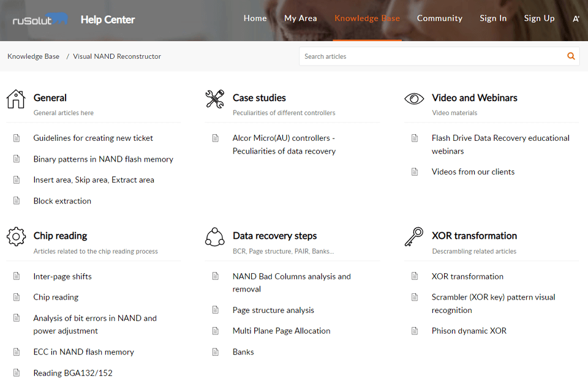588x392 pixels.
Task: Open Alcor Micro(AU) controllers article
Action: pos(284,145)
